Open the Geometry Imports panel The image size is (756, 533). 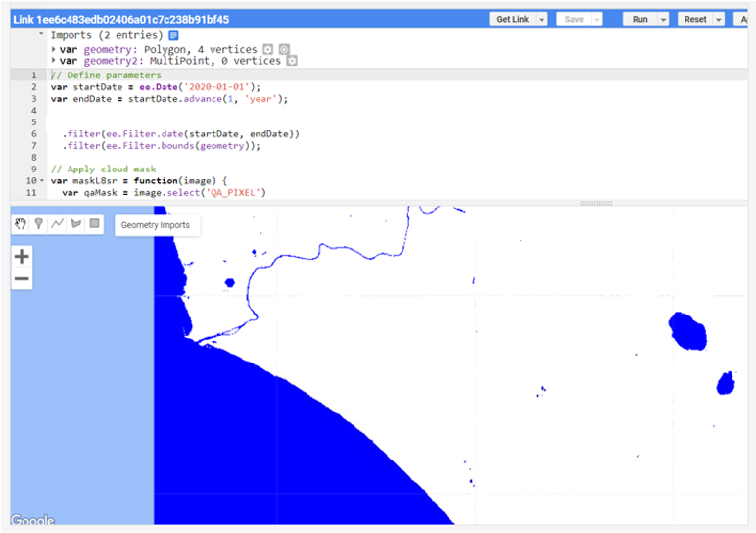156,225
